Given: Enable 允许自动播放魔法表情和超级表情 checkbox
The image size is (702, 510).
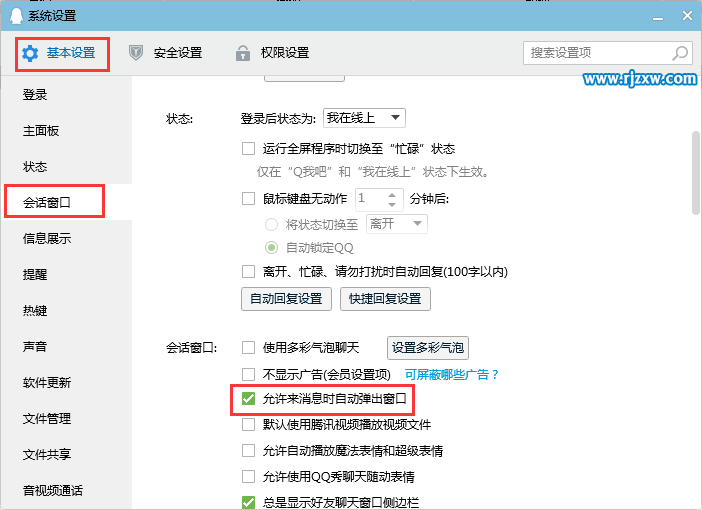Looking at the screenshot, I should [x=248, y=450].
